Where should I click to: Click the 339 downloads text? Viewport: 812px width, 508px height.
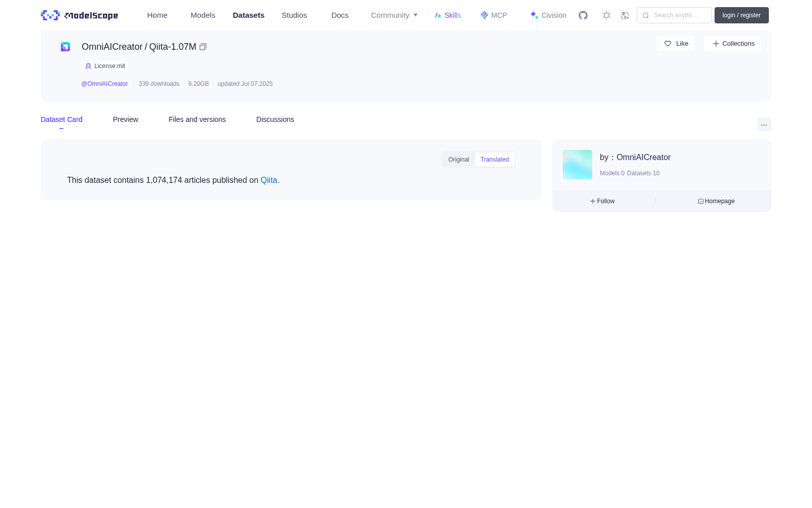159,84
